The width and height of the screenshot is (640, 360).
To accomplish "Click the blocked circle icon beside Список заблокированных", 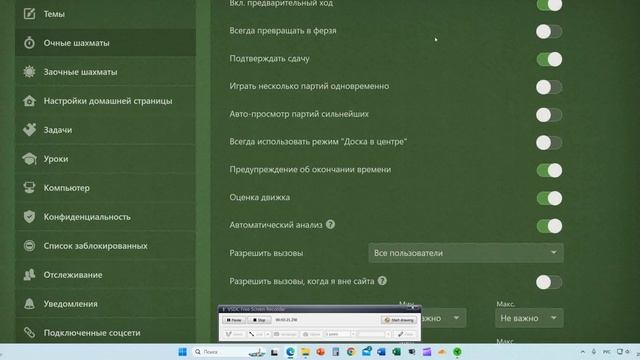I will point(29,246).
